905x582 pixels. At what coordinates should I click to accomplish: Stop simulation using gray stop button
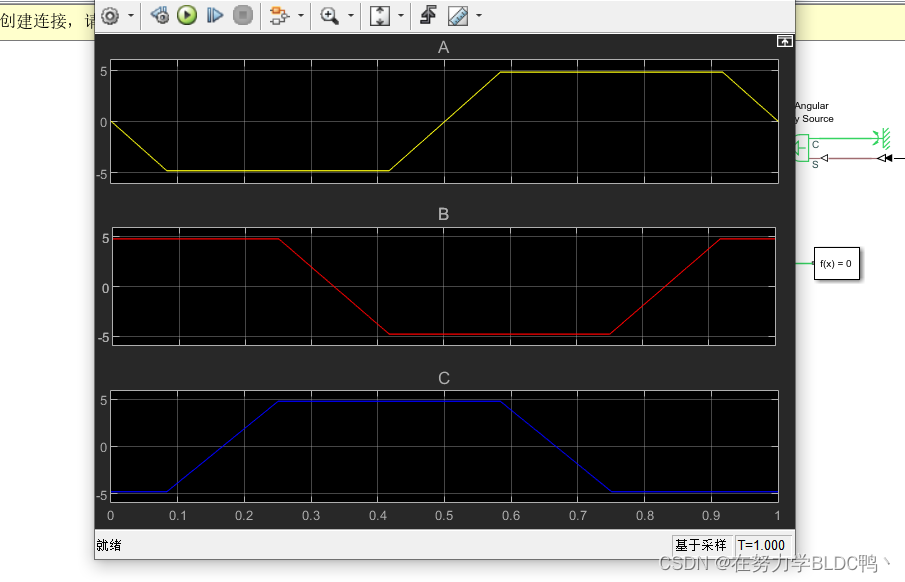pos(243,16)
